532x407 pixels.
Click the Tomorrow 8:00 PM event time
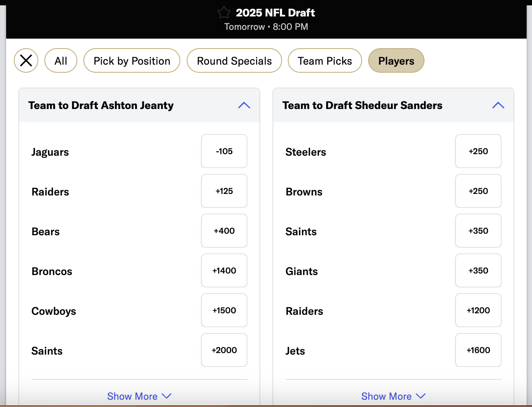[266, 27]
